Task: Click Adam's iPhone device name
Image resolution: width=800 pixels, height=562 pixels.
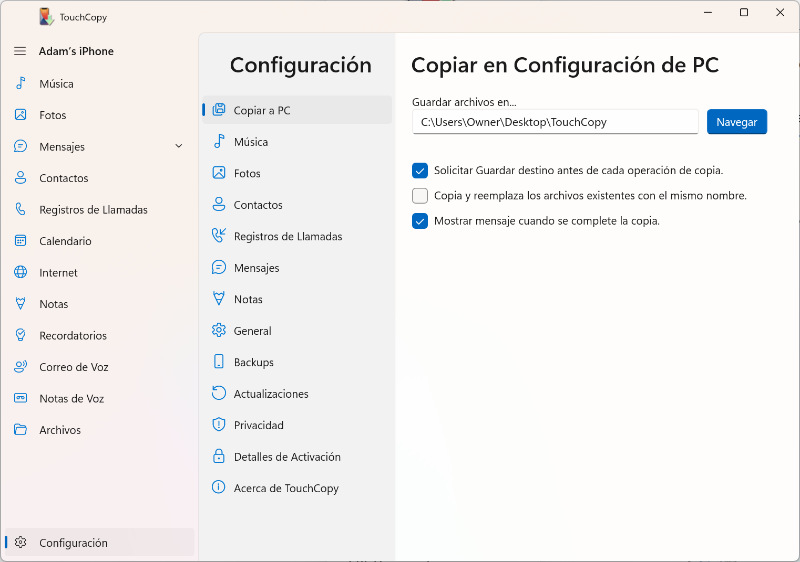Action: [x=76, y=51]
